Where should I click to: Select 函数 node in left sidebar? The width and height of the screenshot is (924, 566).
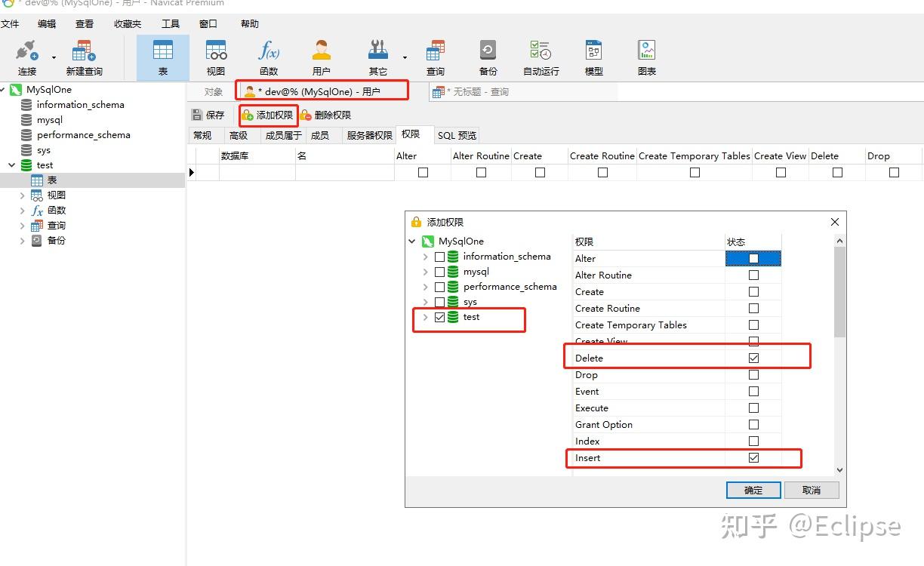(57, 211)
